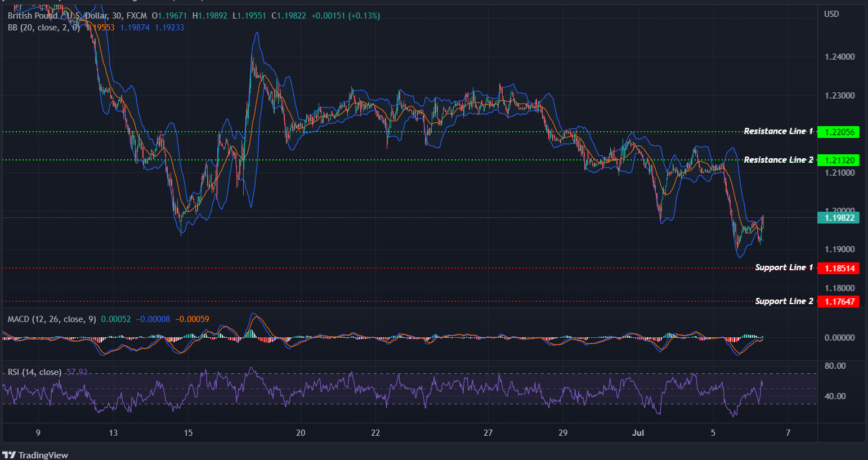
Task: Select the RSI (14, close) legend
Action: click(x=34, y=372)
